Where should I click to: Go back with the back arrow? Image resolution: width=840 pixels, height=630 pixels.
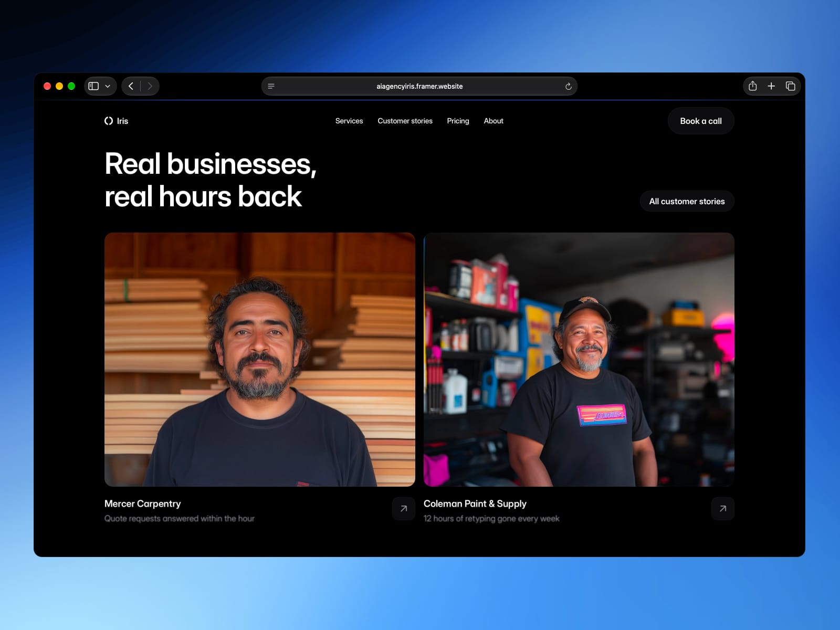[131, 86]
